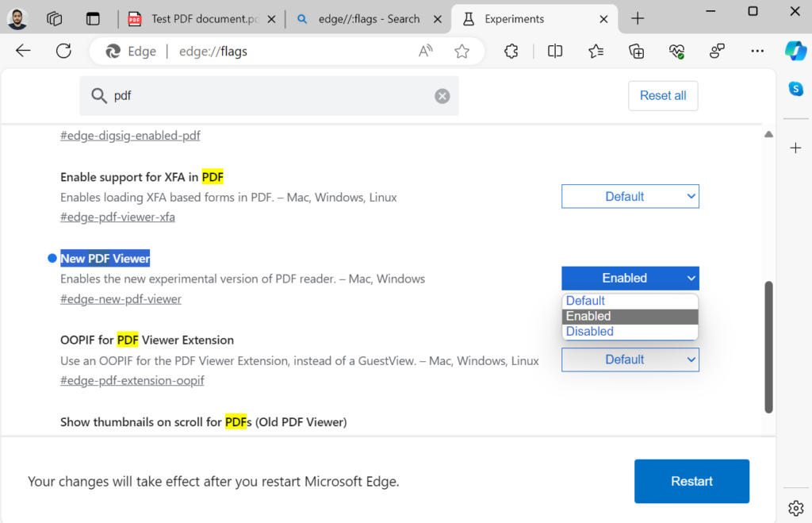Open the Edge Copilot sidebar
This screenshot has height=523, width=812.
click(x=795, y=51)
